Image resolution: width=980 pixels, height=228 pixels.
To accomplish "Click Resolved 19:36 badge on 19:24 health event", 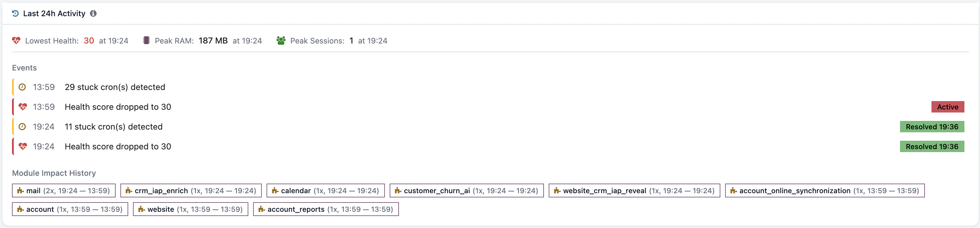I will (x=932, y=146).
